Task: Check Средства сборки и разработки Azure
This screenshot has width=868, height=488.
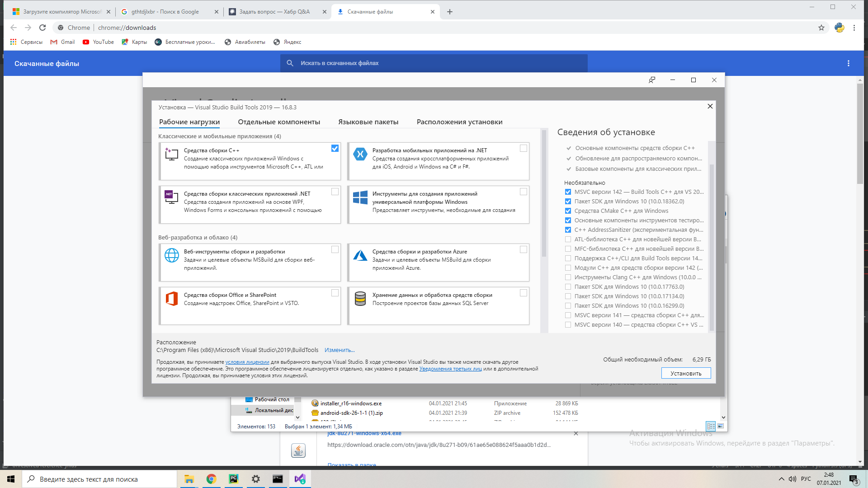Action: [524, 249]
